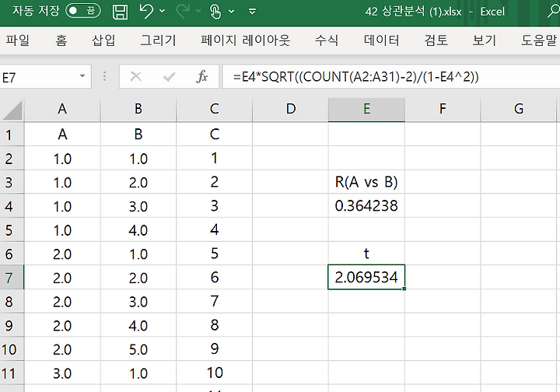Click cell C11 value 10

point(215,373)
